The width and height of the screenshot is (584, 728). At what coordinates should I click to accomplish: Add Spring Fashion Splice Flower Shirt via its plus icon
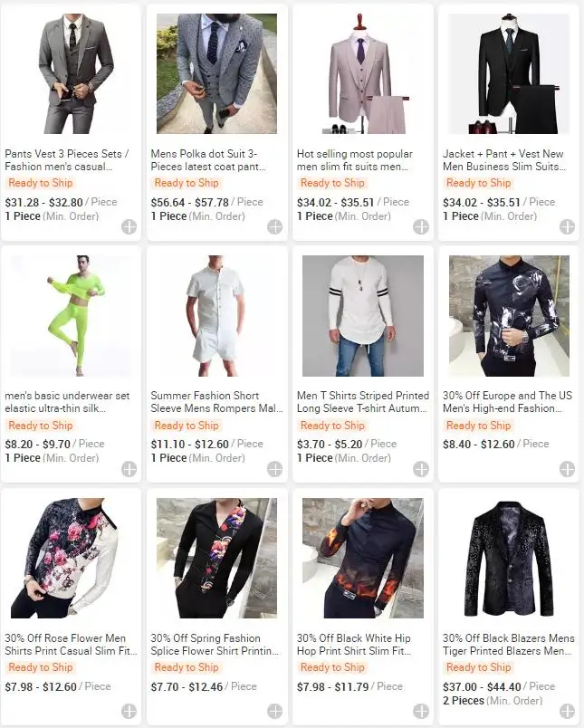click(275, 711)
